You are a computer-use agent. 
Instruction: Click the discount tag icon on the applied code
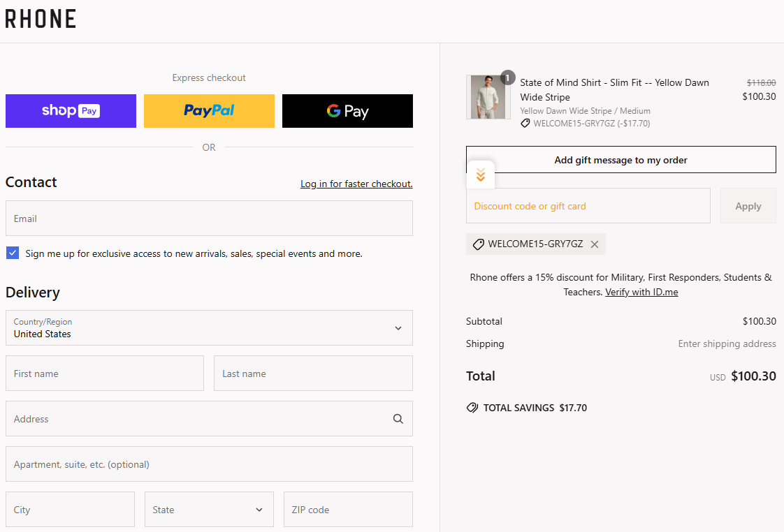pyautogui.click(x=479, y=244)
